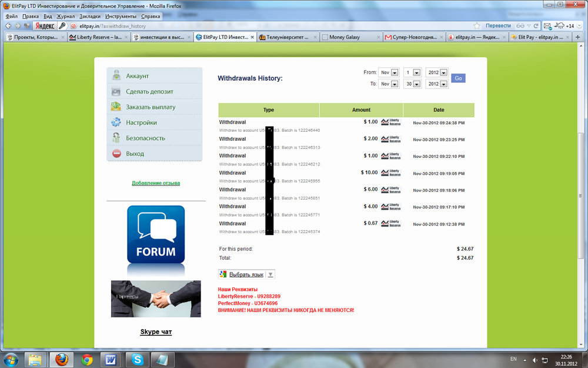The width and height of the screenshot is (588, 368).
Task: Open the Выбрать язык language selector
Action: tap(247, 274)
